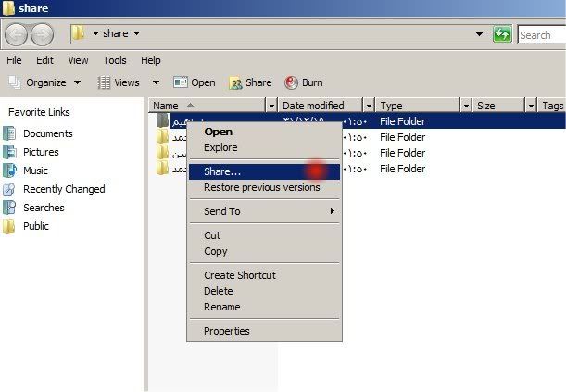Expand dropdown arrow after share in address
Viewport: 566px width, 392px height.
coord(136,33)
